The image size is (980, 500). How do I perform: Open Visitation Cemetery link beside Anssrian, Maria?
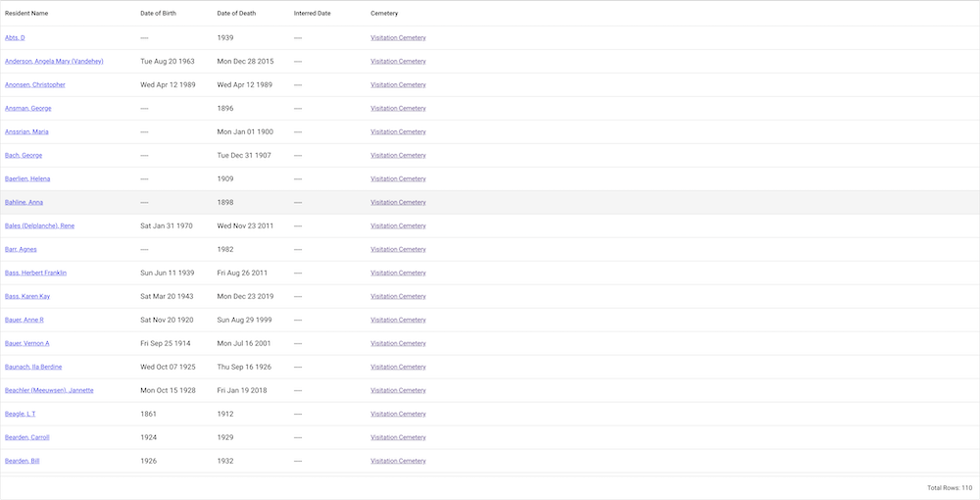coord(398,131)
